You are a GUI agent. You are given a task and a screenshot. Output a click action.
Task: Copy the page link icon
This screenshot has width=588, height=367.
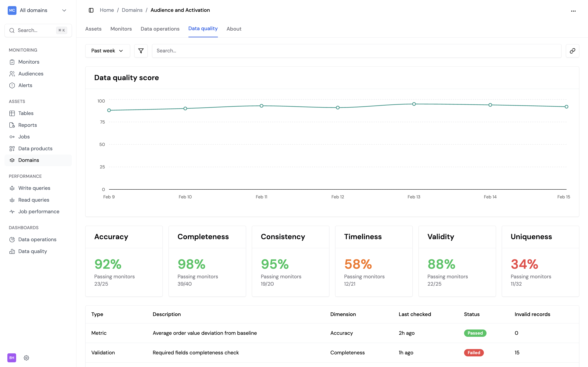click(572, 51)
